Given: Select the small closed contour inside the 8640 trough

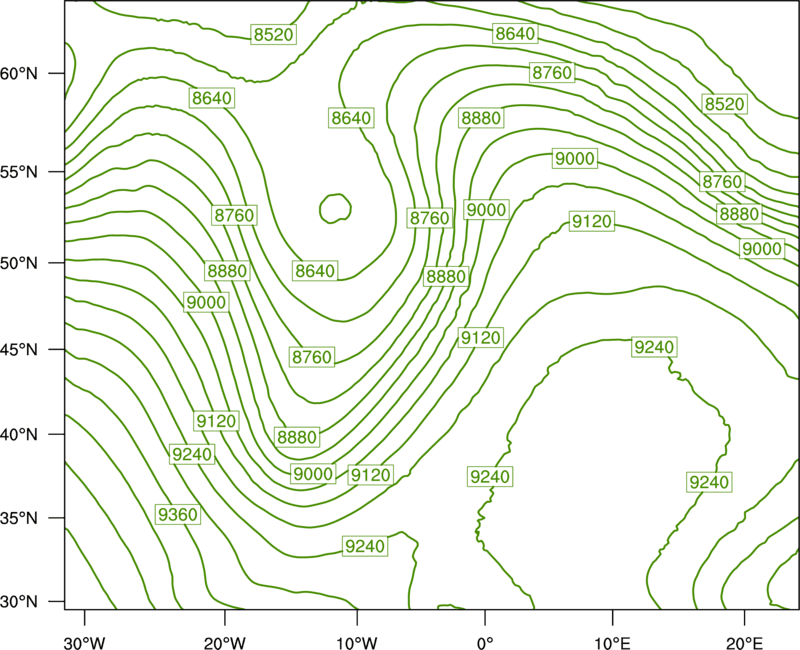Looking at the screenshot, I should pyautogui.click(x=335, y=208).
